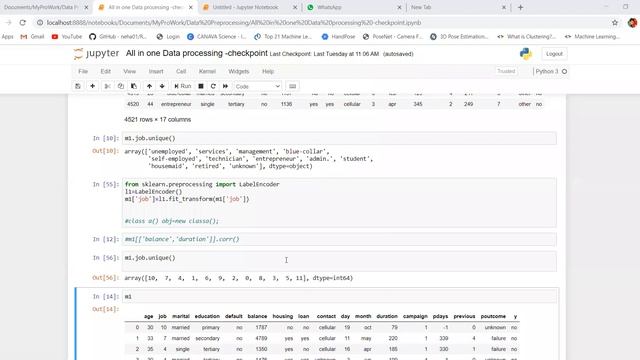Click the m1.job.unique() cell In [10]

(x=339, y=138)
